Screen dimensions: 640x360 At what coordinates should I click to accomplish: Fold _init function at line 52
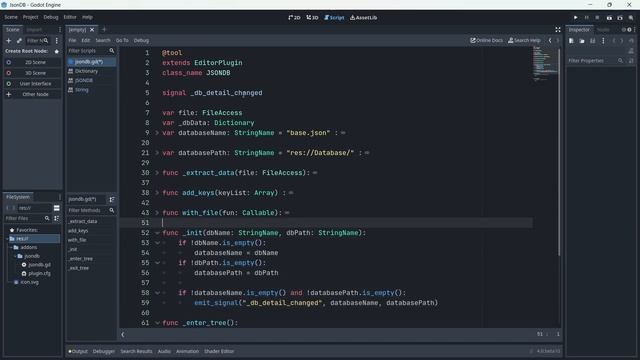[x=157, y=233]
